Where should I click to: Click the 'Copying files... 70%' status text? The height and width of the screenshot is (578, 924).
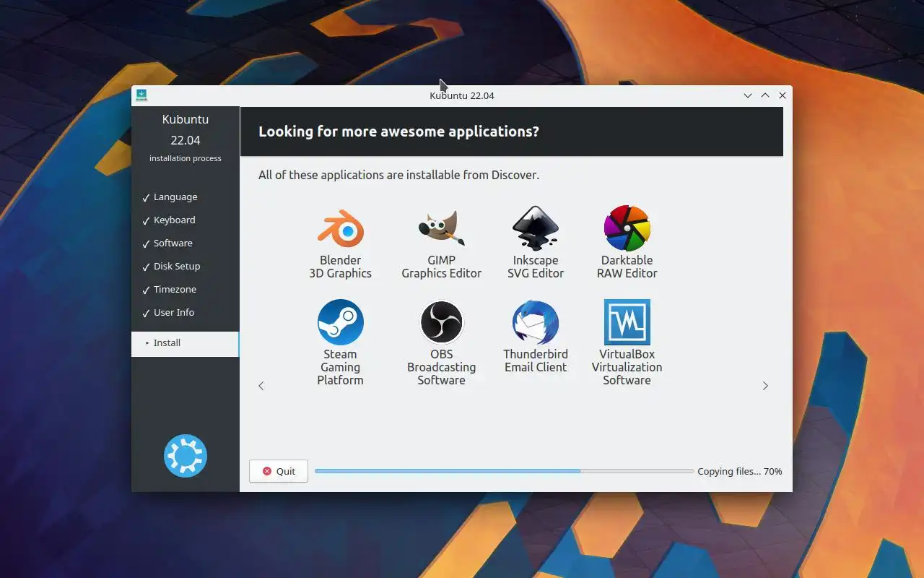(740, 471)
